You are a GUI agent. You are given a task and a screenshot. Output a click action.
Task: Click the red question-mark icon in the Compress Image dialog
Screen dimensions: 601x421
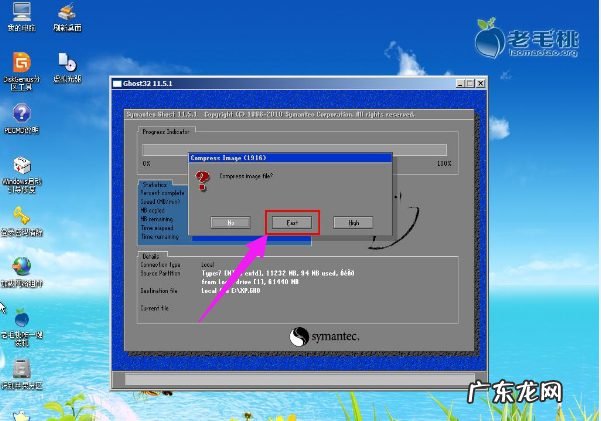pos(203,181)
